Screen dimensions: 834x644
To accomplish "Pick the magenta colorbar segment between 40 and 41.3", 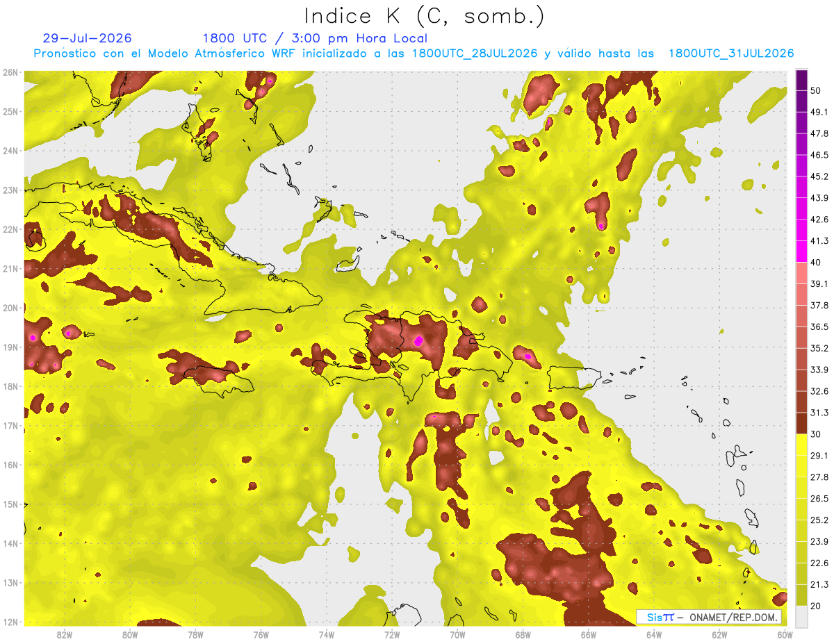I will pos(801,251).
